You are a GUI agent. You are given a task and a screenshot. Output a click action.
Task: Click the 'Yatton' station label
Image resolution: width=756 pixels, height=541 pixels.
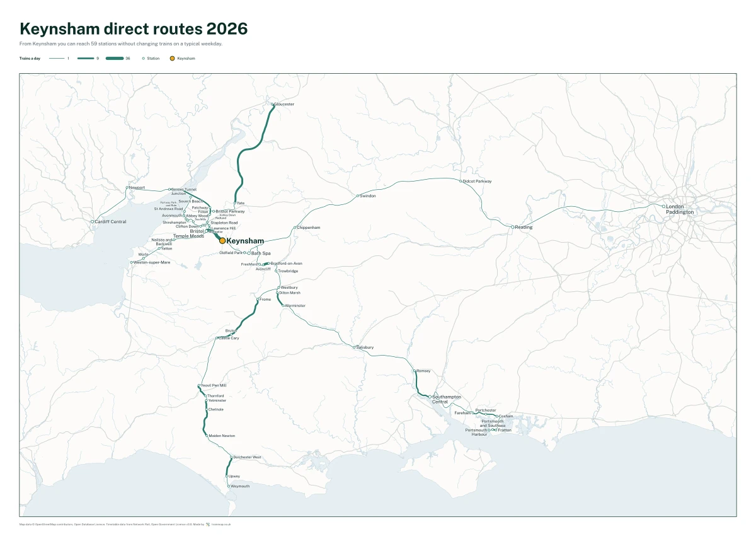point(166,248)
